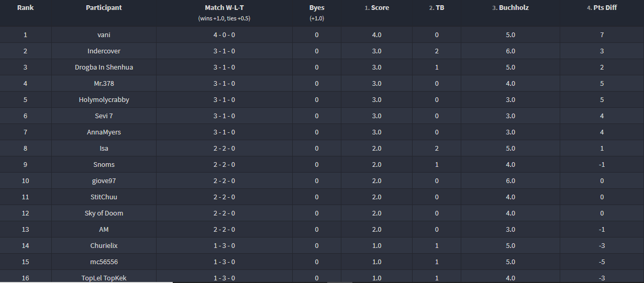Click the Byes column header
644x283 pixels.
pos(317,8)
